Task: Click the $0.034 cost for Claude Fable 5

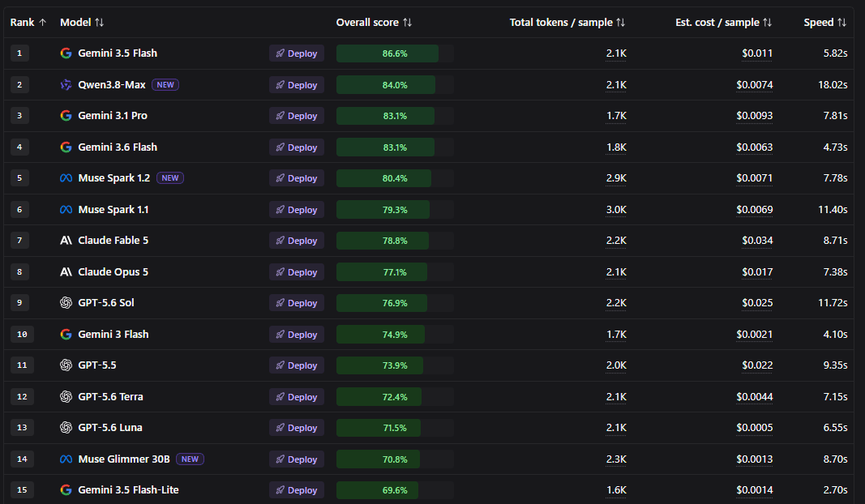Action: (757, 241)
